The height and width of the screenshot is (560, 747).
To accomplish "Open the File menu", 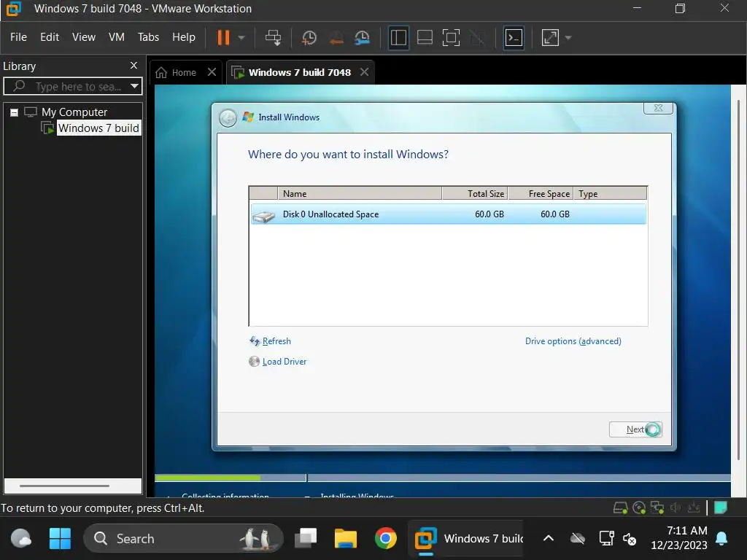I will click(x=18, y=37).
